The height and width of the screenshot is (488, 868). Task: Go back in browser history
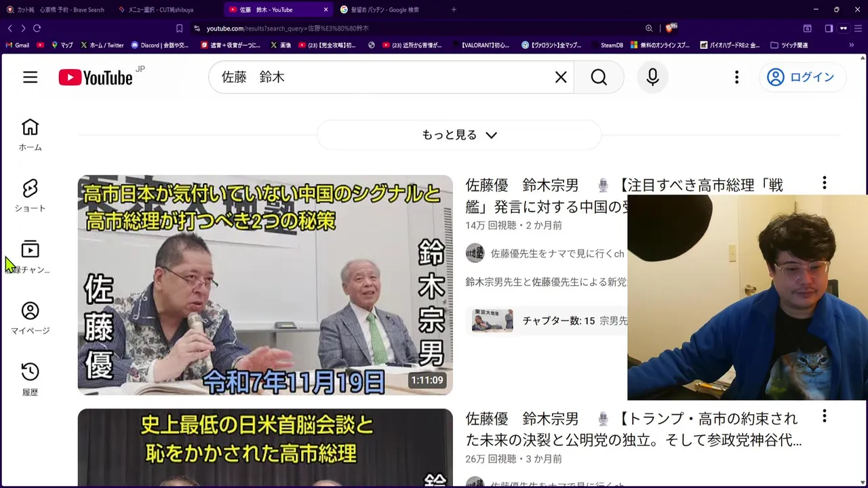pyautogui.click(x=9, y=28)
